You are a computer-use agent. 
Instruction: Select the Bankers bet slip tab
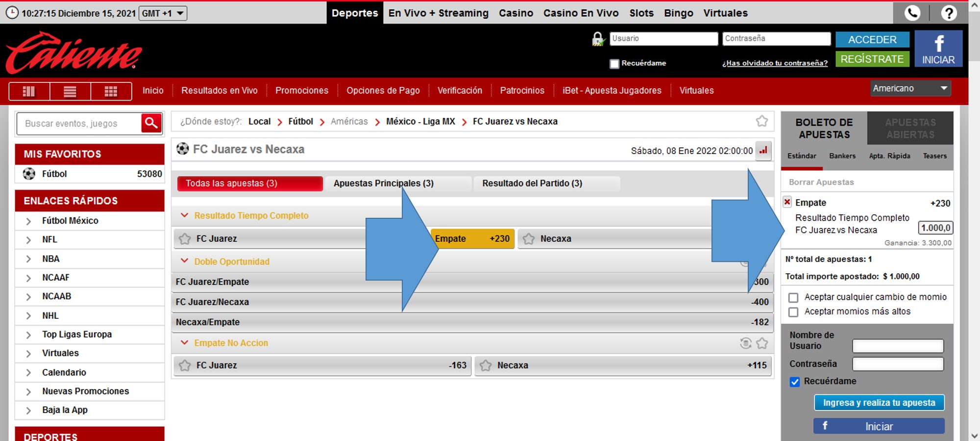842,156
